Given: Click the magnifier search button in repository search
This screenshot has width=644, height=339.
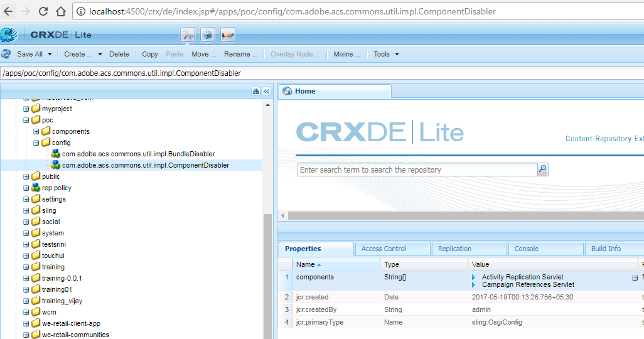Looking at the screenshot, I should point(542,169).
